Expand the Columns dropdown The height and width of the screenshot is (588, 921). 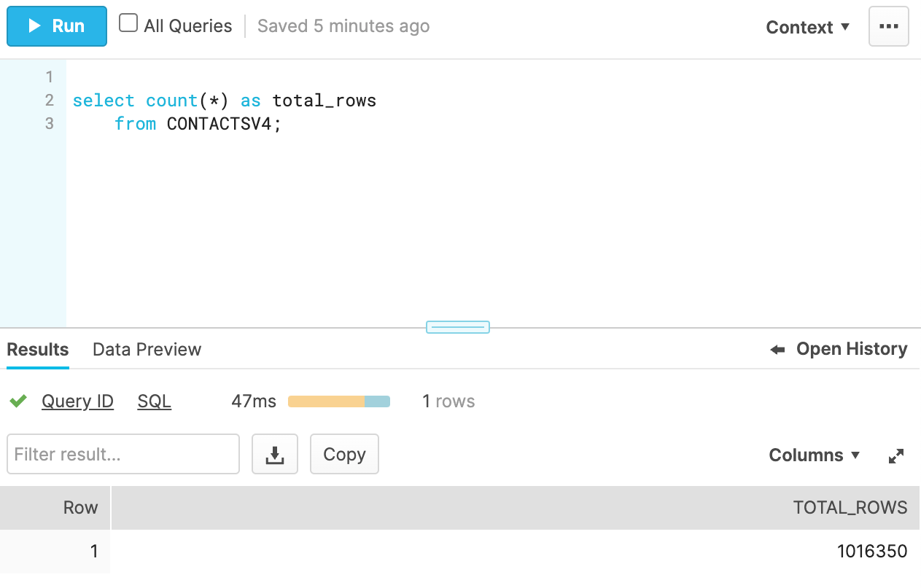(x=815, y=455)
